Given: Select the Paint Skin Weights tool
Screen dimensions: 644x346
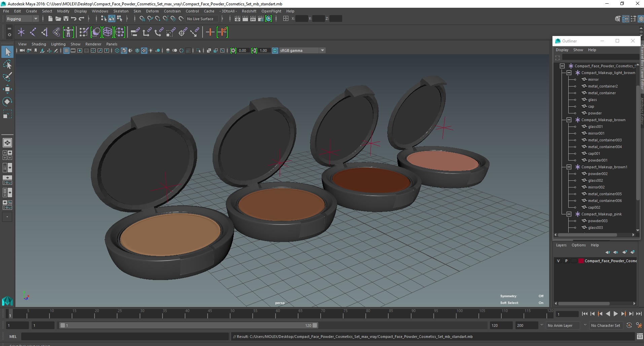Looking at the screenshot, I should [x=84, y=32].
